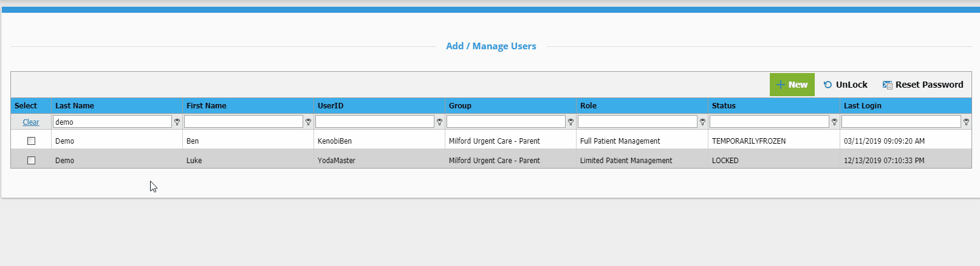The width and height of the screenshot is (980, 266).
Task: Click the Last Login column header
Action: tap(862, 105)
